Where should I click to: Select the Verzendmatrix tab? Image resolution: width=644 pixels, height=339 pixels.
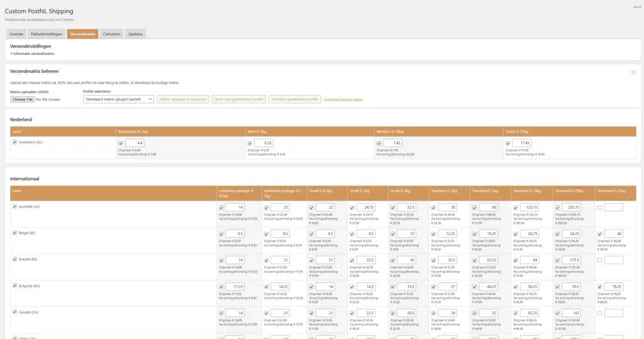pos(82,34)
